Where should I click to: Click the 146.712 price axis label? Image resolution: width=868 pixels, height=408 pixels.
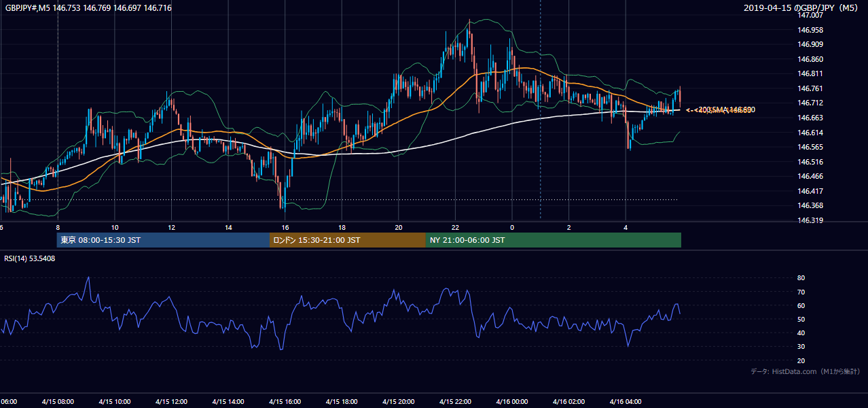810,103
